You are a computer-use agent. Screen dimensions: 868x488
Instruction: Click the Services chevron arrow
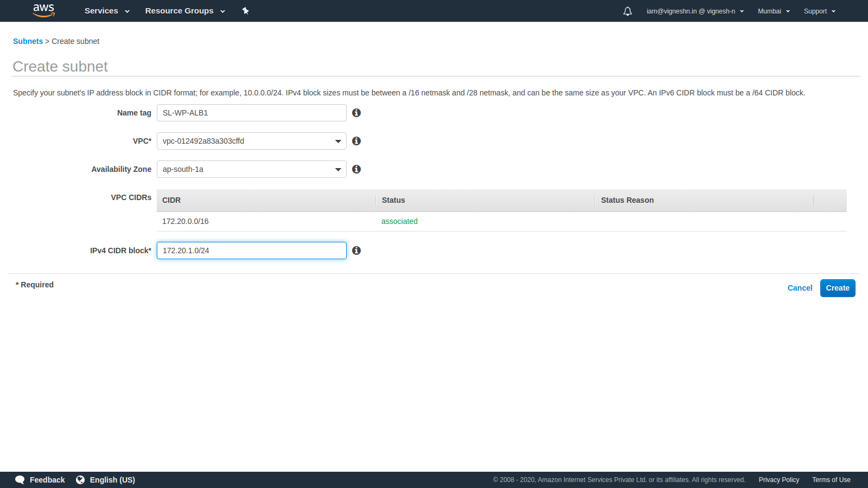(x=127, y=11)
